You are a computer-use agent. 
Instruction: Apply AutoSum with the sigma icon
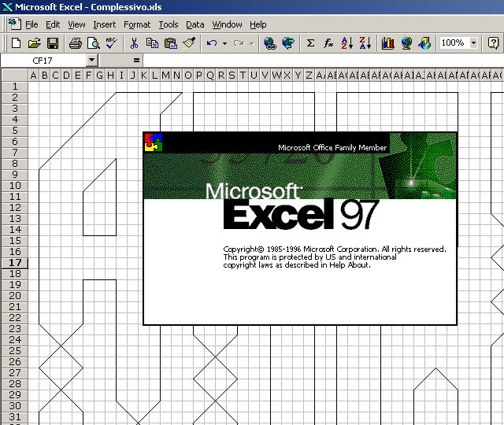[x=310, y=42]
